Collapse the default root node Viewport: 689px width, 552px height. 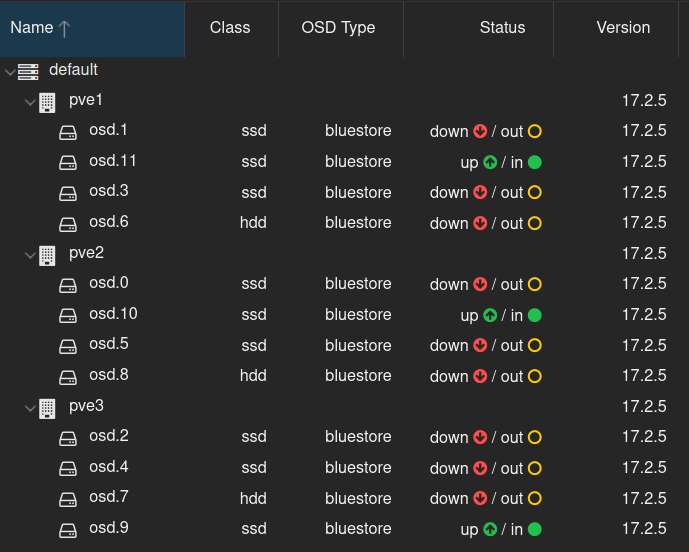(10, 72)
